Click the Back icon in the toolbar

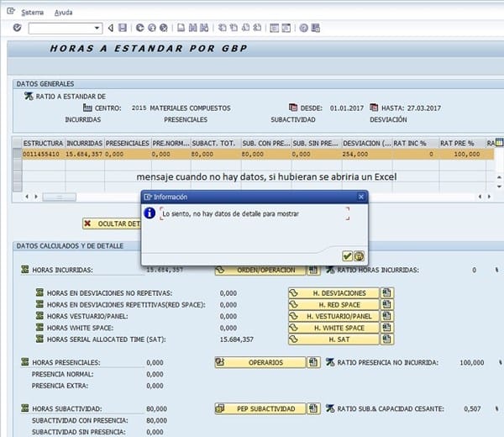[139, 28]
